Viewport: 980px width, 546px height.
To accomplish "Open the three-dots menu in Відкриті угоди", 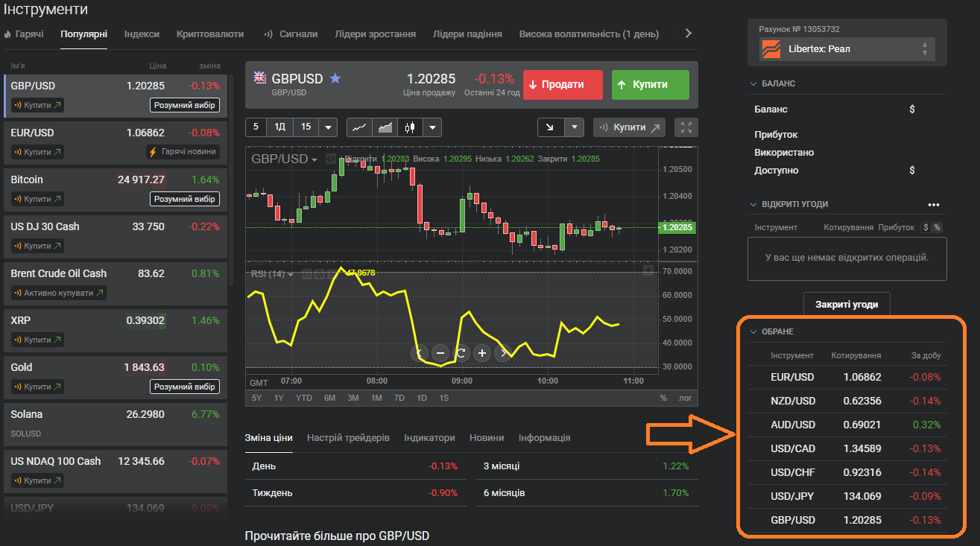I will point(933,204).
